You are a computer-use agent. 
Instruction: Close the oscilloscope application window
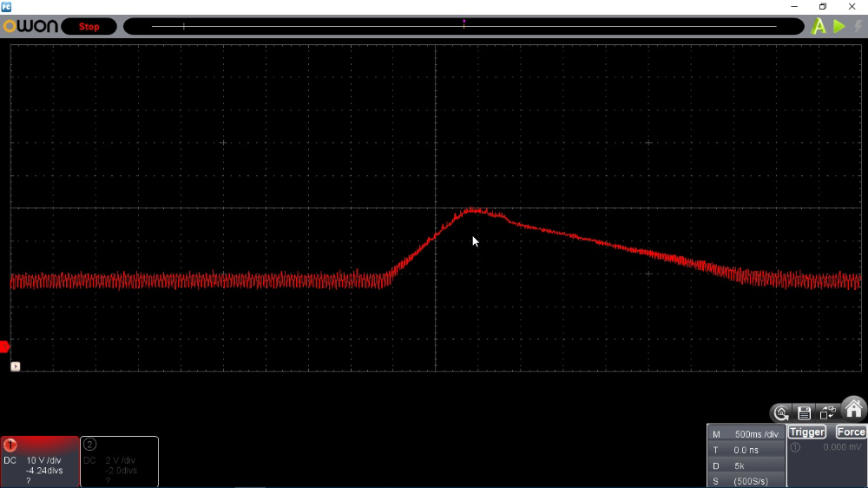click(x=852, y=7)
